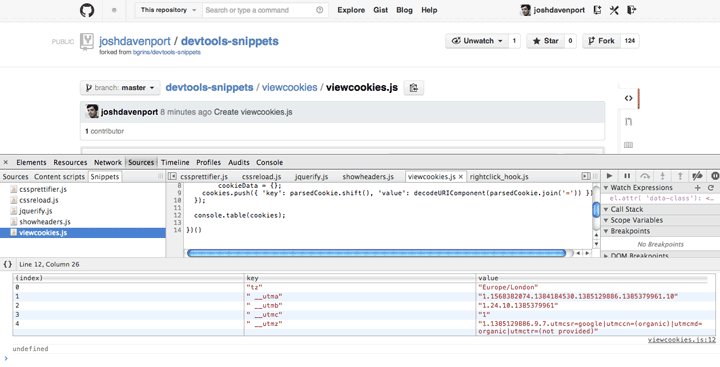This screenshot has height=367, width=720.
Task: Step into the next function call
Action: pyautogui.click(x=662, y=176)
